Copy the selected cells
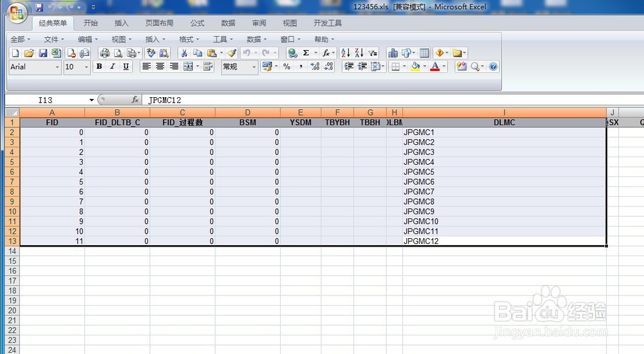 pos(198,53)
